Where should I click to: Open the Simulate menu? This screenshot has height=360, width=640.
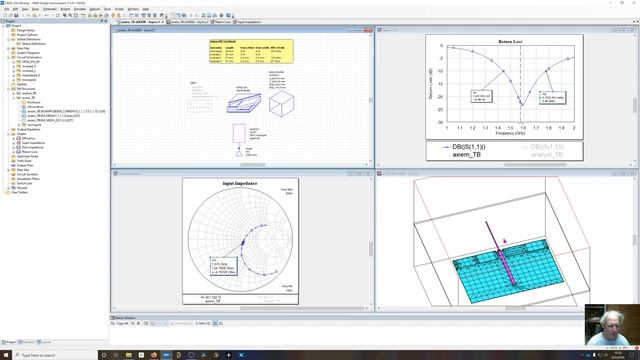coord(80,9)
